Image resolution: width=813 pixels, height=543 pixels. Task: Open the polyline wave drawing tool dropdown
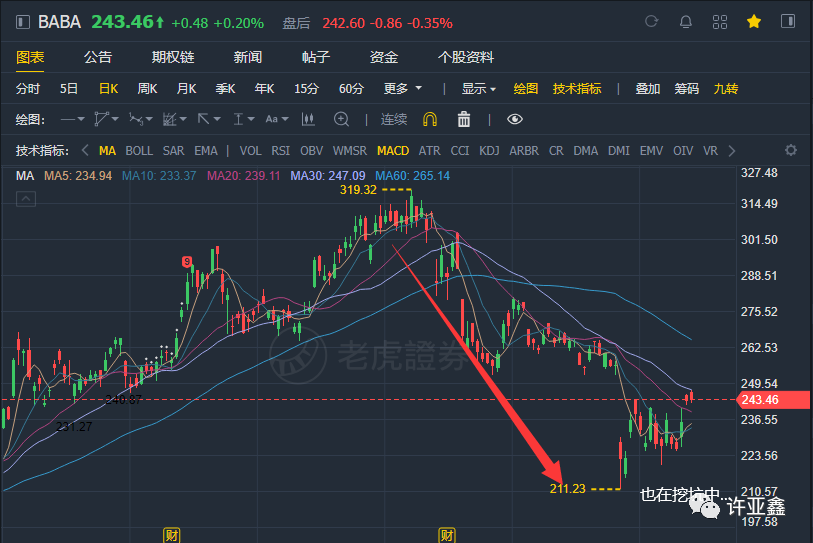(141, 119)
